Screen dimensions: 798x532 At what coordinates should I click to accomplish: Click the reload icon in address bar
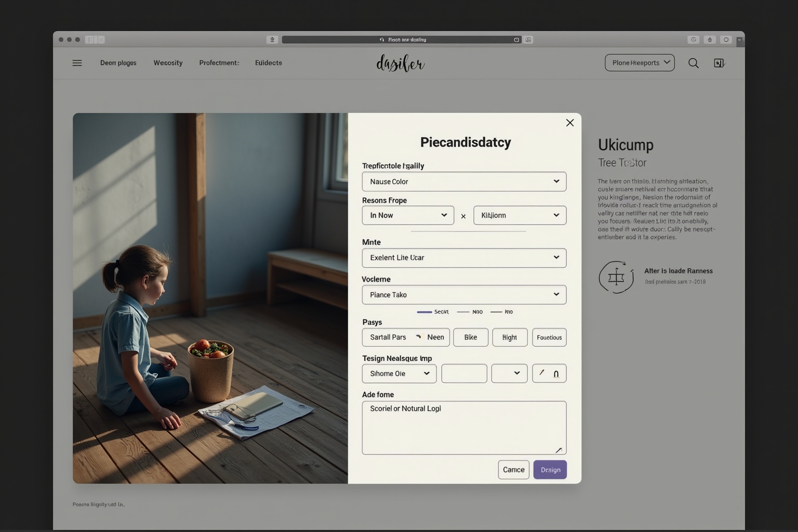(x=516, y=39)
